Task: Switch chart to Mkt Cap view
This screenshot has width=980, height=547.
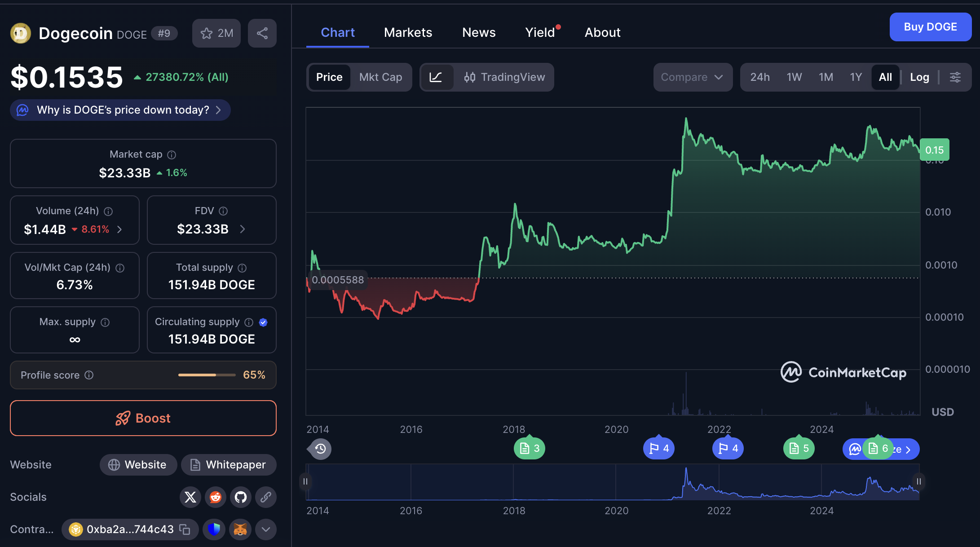Action: click(x=380, y=77)
